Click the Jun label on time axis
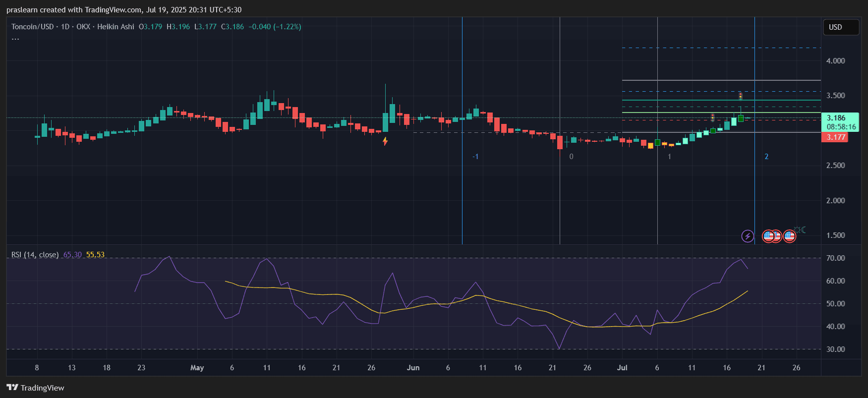The image size is (868, 398). click(x=413, y=368)
